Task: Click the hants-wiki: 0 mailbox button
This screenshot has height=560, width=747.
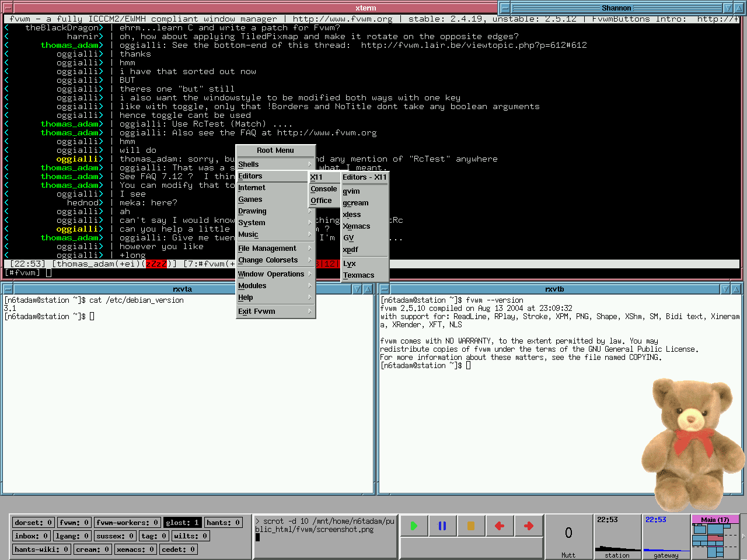Action: click(41, 549)
